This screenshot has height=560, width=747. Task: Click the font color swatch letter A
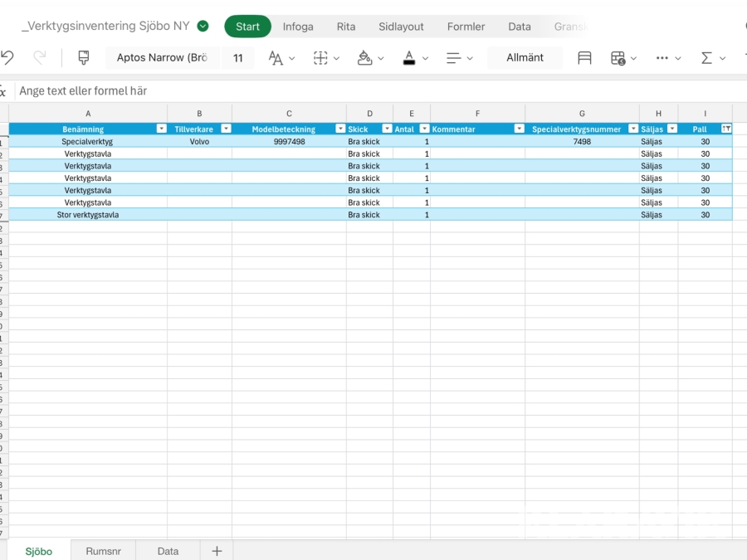click(408, 58)
